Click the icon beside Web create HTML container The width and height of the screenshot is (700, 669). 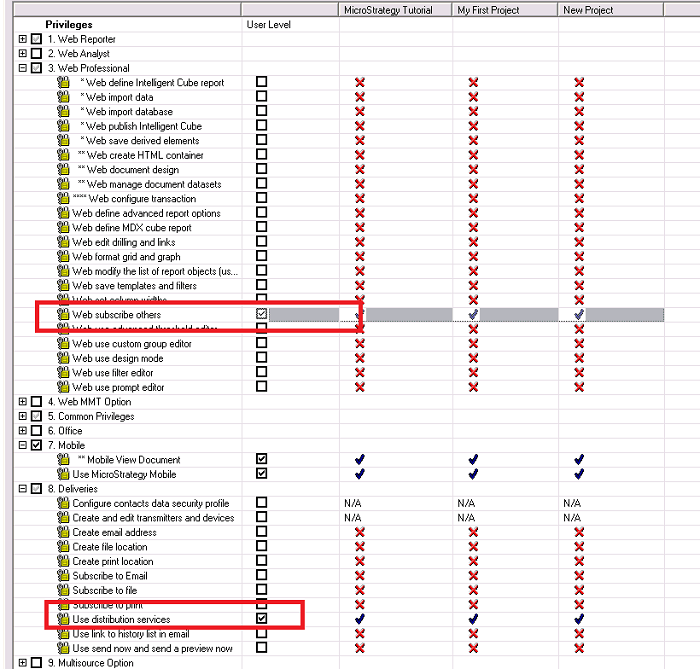click(63, 155)
